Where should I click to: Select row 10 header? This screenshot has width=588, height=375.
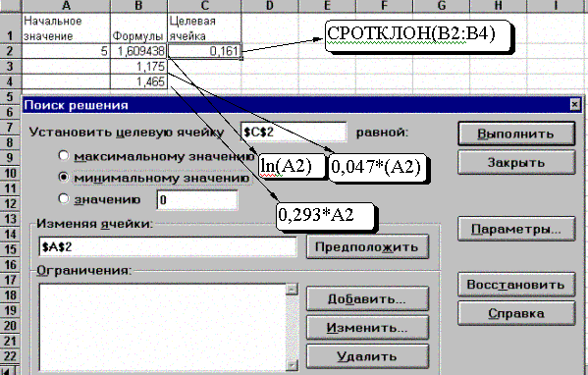point(10,173)
